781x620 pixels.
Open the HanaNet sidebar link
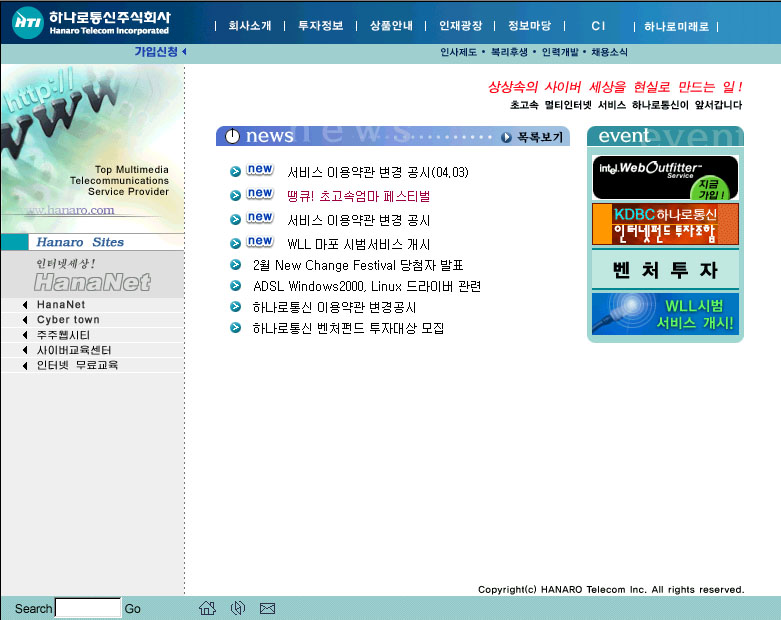[61, 305]
